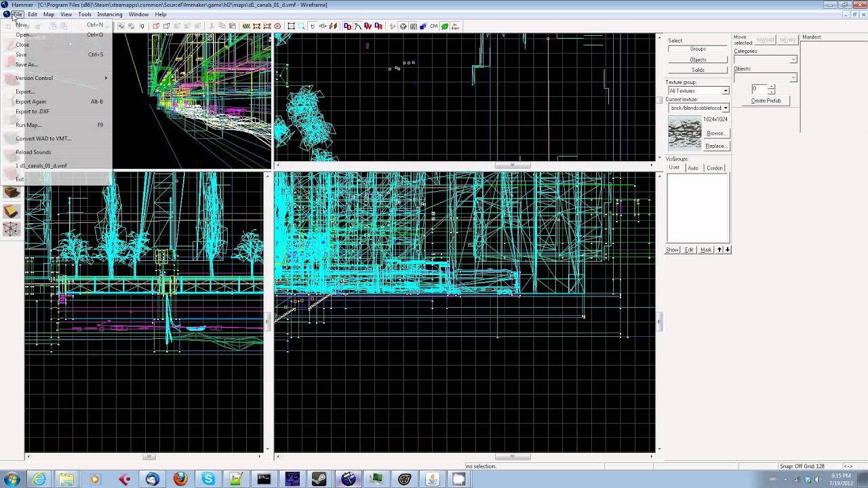Open Steam from the Windows taskbar
Screen dimensions: 868x488
click(320, 479)
